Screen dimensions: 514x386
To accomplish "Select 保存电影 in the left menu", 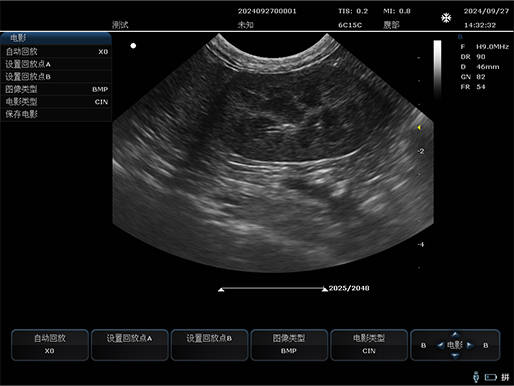I will [56, 114].
